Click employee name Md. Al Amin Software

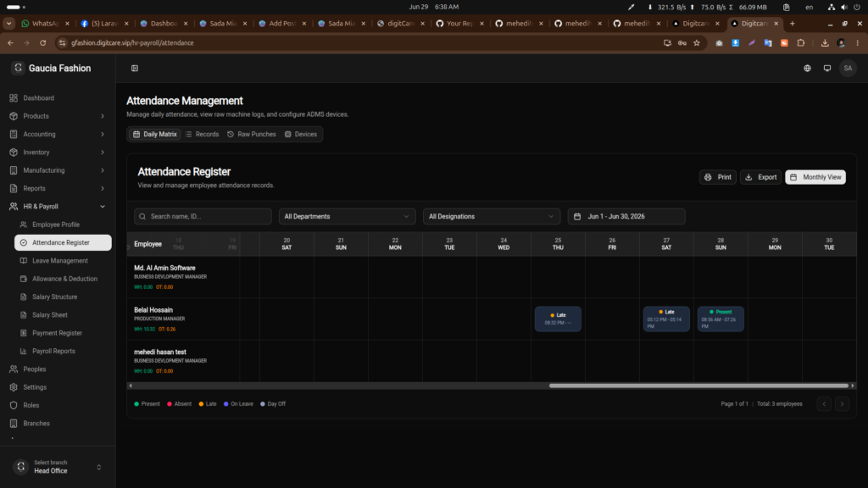[164, 268]
